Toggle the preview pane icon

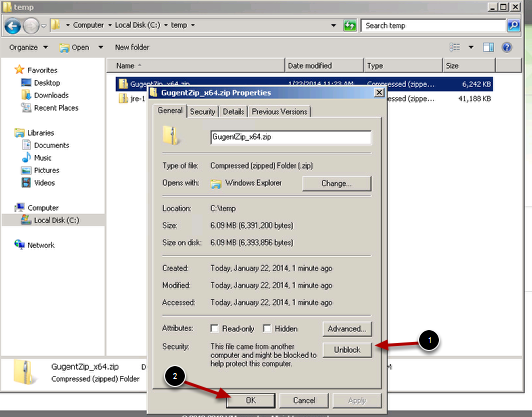click(x=488, y=47)
